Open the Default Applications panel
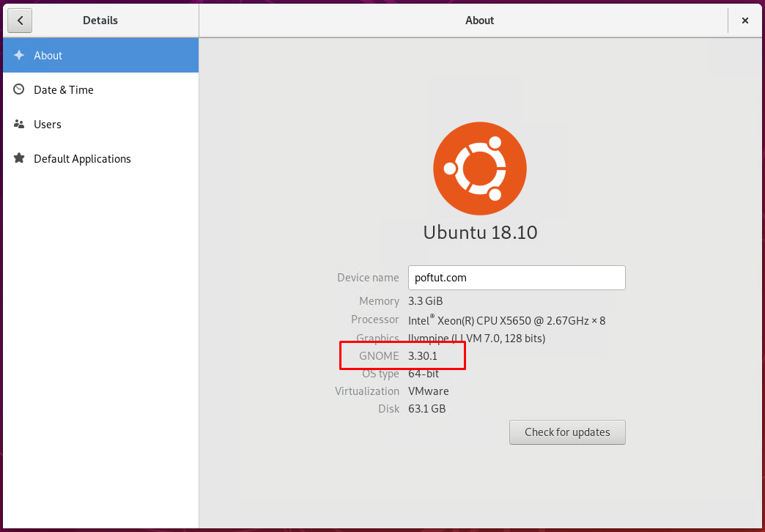The image size is (765, 532). pos(100,158)
